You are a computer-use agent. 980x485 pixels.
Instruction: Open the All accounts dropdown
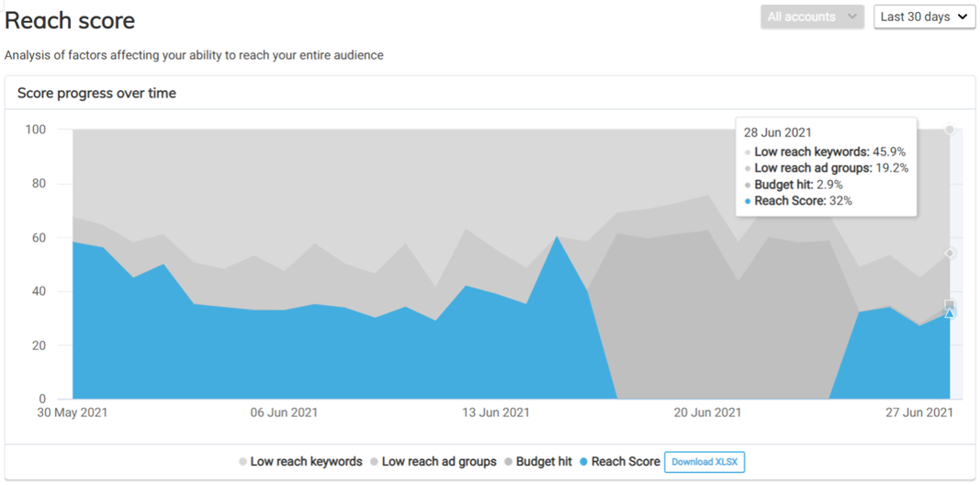(x=812, y=17)
